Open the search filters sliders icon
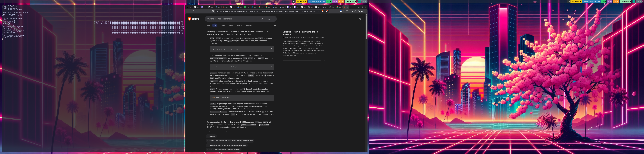 coord(275,25)
